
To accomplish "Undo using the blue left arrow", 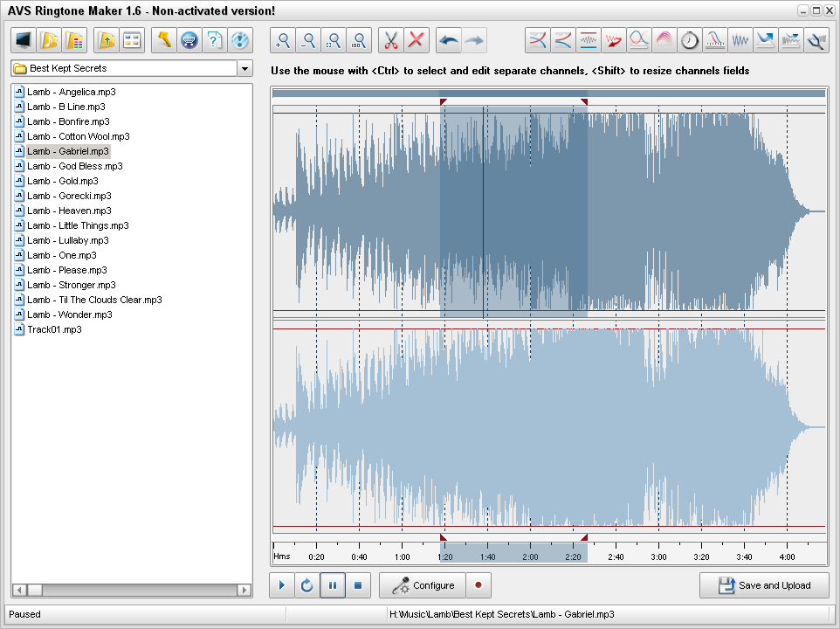I will pyautogui.click(x=449, y=40).
